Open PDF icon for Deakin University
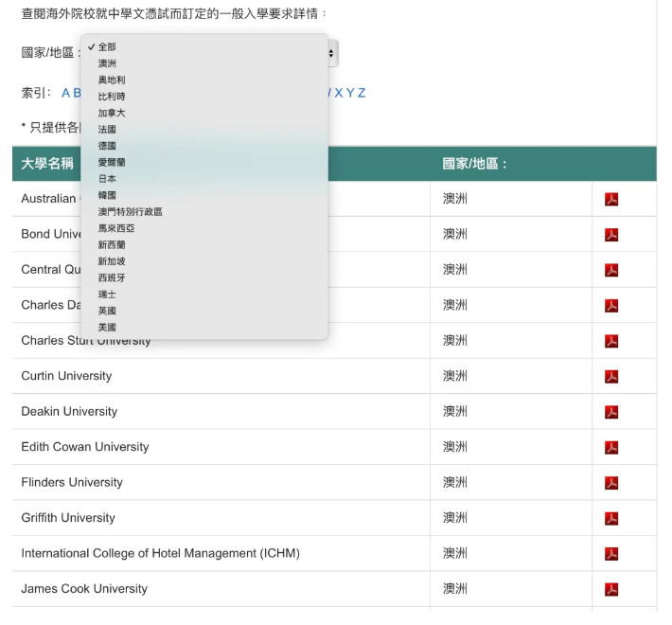Screen dimensions: 672x625 (x=611, y=412)
